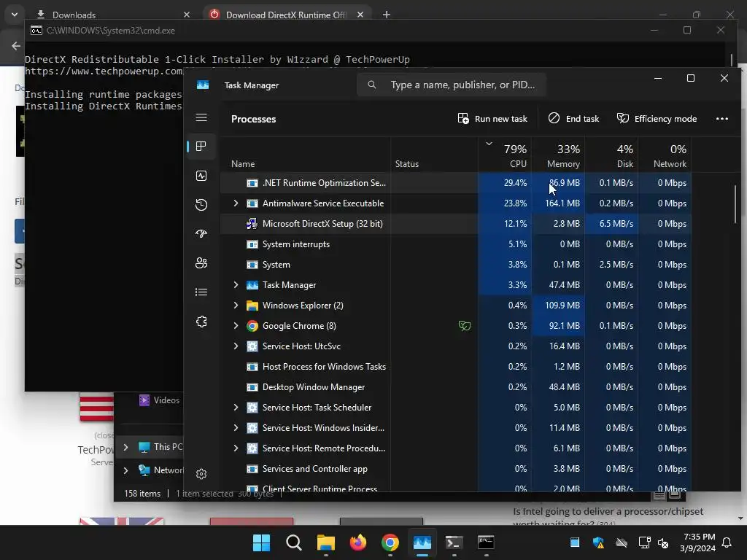Screen dimensions: 747x560
Task: Open Users page in Task Manager sidebar
Action: [201, 262]
